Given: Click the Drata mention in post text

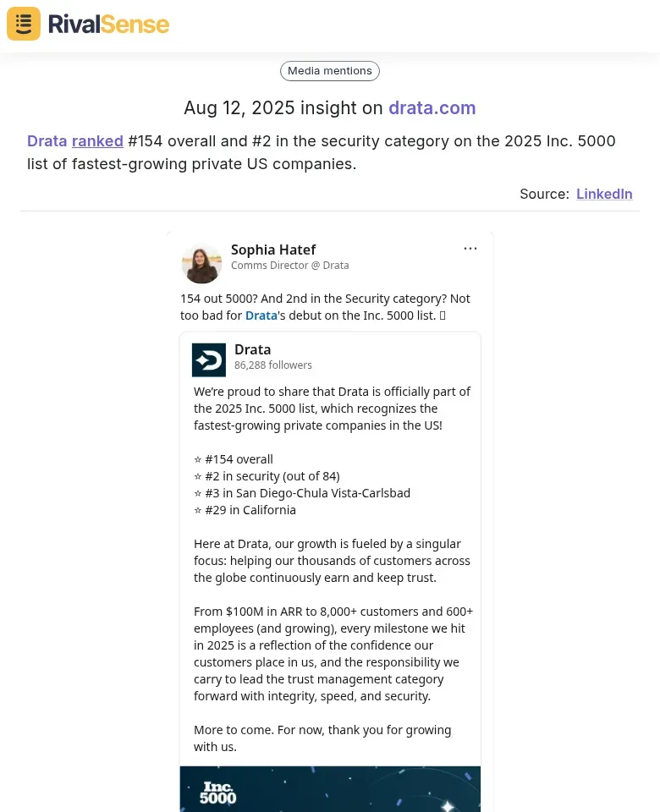Looking at the screenshot, I should tap(261, 315).
